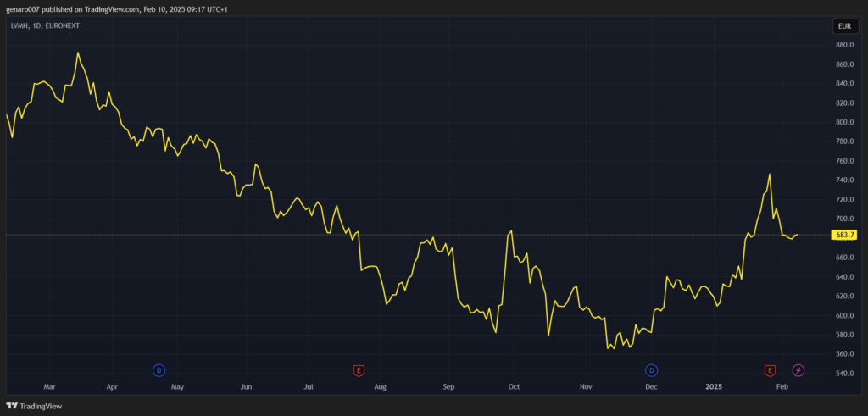This screenshot has width=868, height=416.
Task: Click the Jun label on the time axis
Action: click(246, 386)
